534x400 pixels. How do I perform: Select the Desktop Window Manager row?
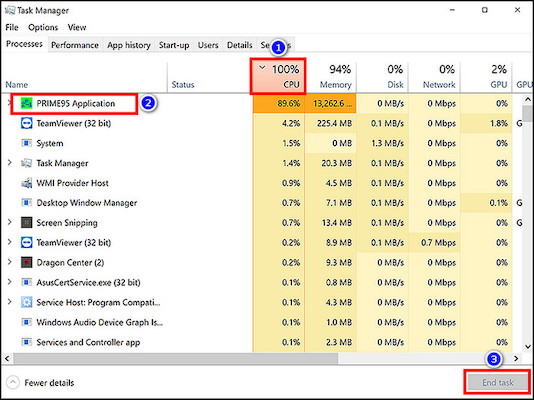coord(256,203)
